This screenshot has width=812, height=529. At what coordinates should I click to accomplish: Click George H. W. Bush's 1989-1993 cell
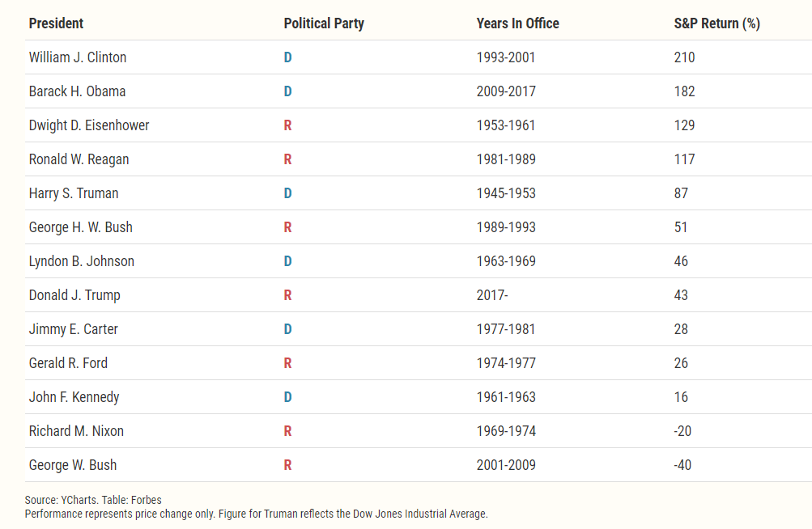[506, 227]
